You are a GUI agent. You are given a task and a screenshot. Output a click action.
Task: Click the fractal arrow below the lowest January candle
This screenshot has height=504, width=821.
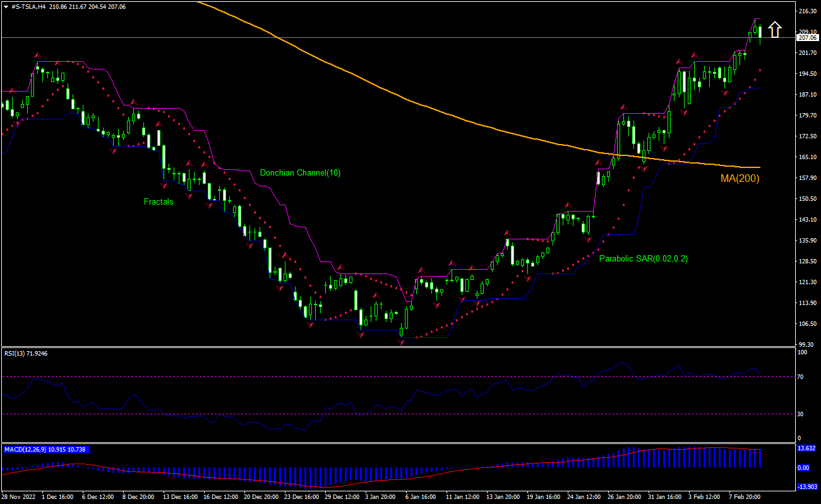click(401, 342)
